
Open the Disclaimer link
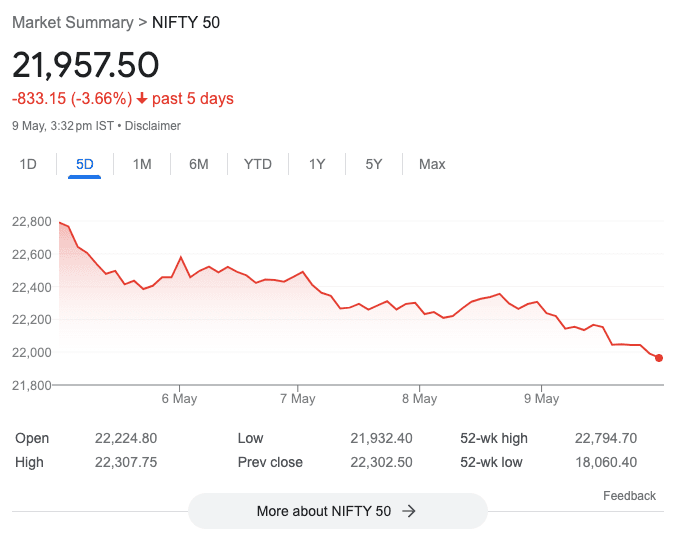(x=153, y=126)
